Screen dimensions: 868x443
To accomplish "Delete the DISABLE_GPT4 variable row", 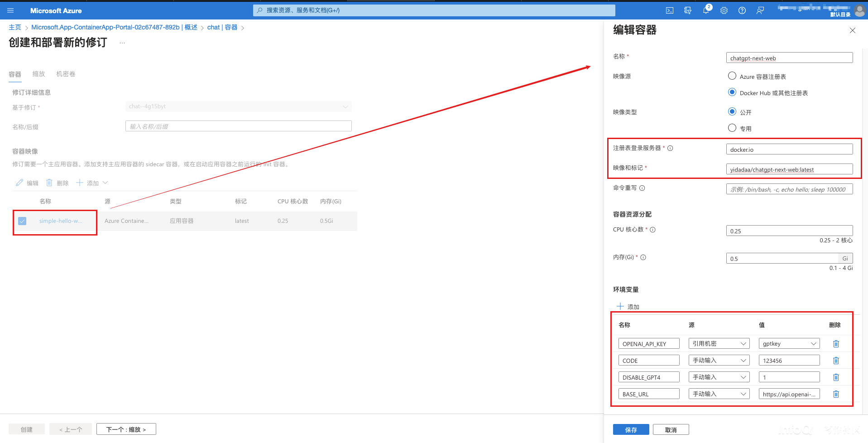I will click(x=836, y=377).
